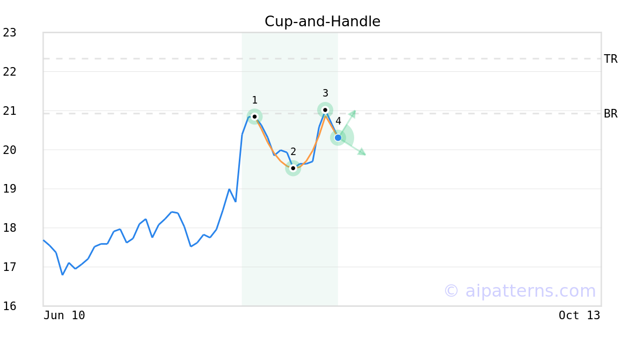Click the 16 price axis label

(10, 306)
